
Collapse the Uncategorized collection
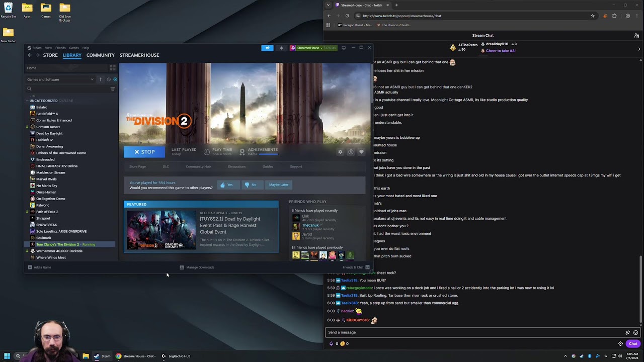27,101
